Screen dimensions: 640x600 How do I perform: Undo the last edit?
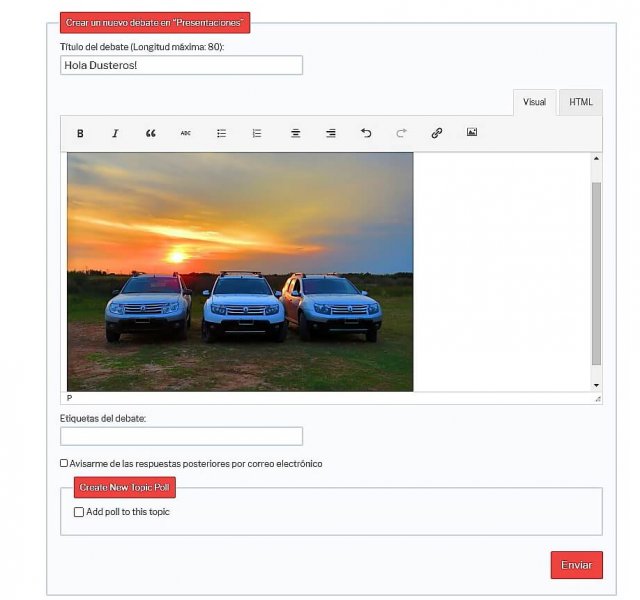(x=366, y=133)
